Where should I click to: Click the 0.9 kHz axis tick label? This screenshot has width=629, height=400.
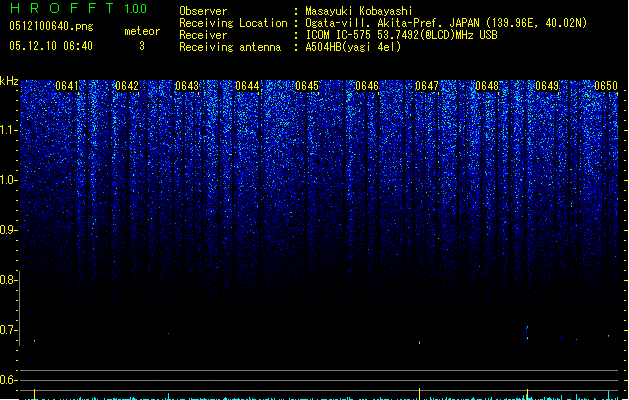(x=8, y=230)
